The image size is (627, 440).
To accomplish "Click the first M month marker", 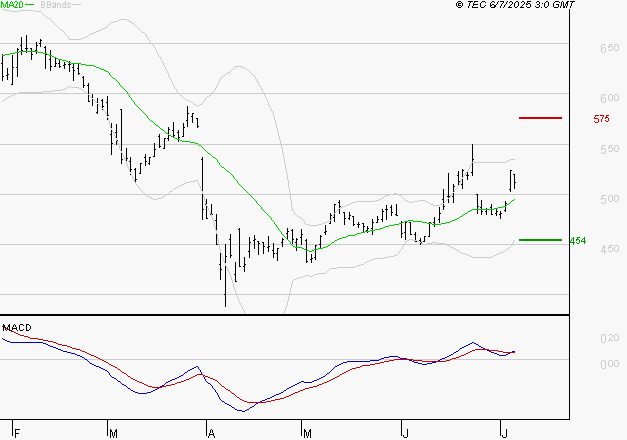I will [x=113, y=434].
